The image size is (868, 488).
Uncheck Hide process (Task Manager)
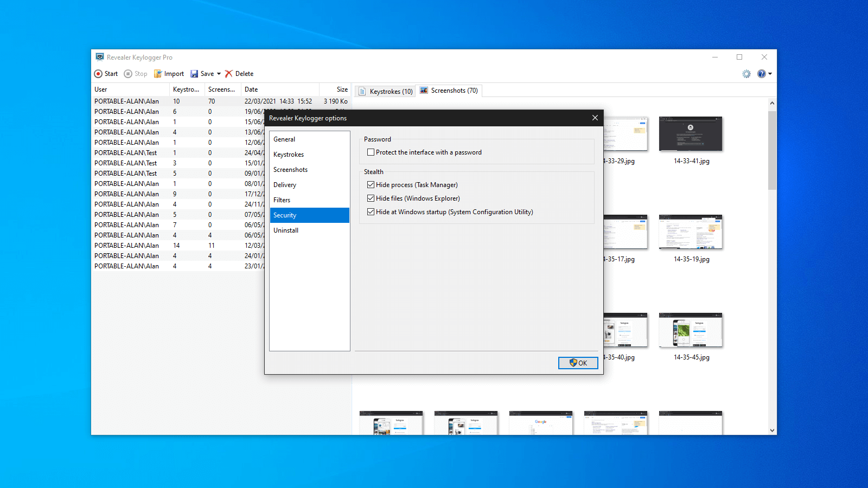click(371, 185)
